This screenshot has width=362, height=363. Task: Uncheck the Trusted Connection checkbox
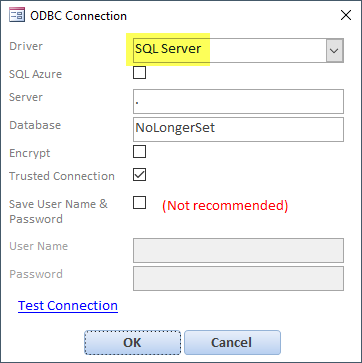pyautogui.click(x=139, y=174)
